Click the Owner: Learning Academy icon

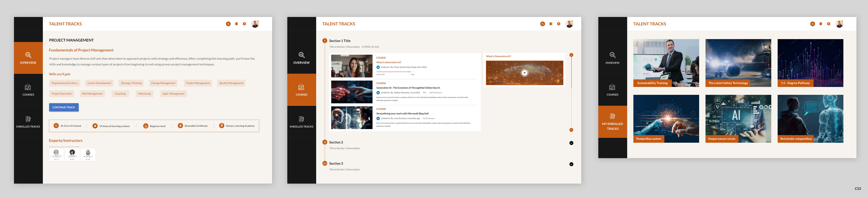point(221,125)
